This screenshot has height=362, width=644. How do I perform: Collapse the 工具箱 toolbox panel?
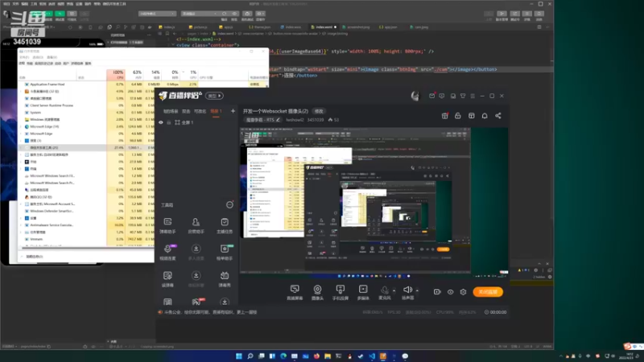(229, 205)
